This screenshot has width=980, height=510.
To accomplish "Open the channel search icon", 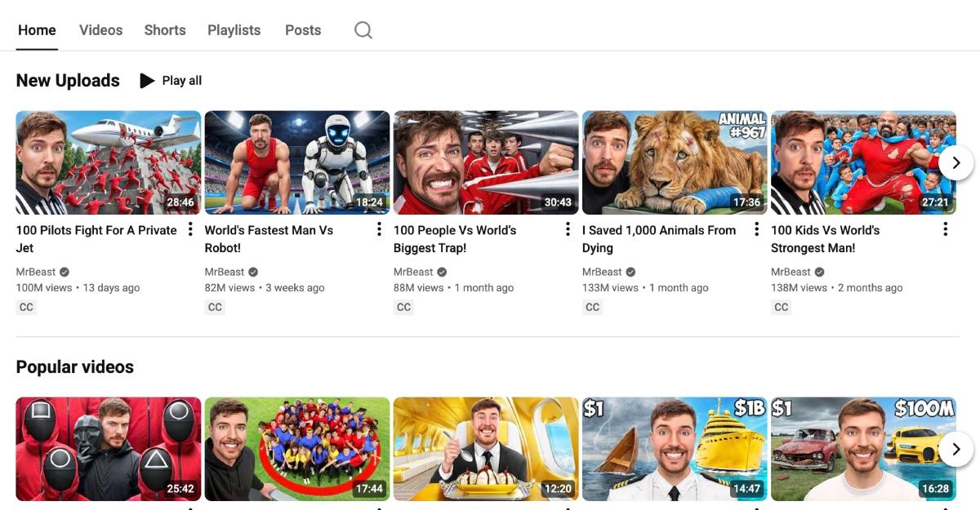I will pos(363,29).
